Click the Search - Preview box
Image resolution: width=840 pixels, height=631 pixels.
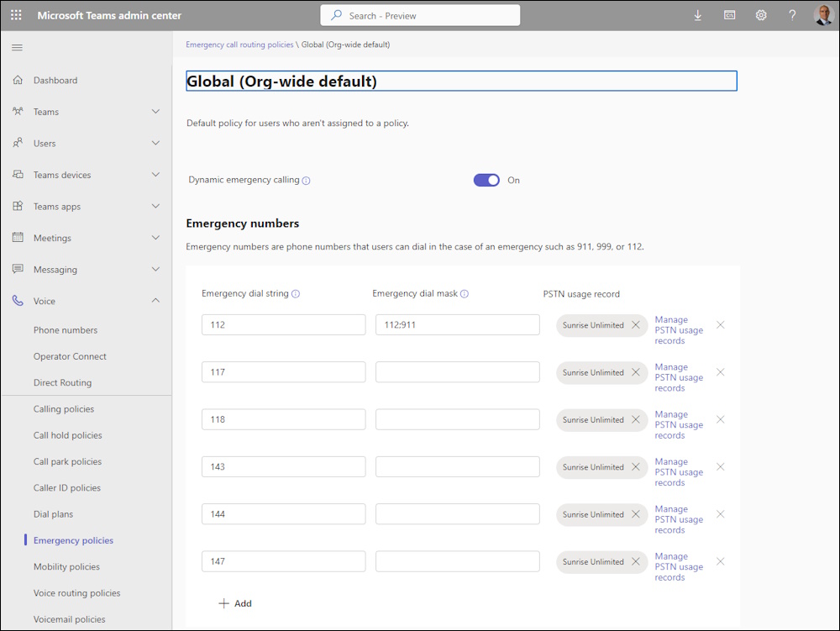point(420,15)
